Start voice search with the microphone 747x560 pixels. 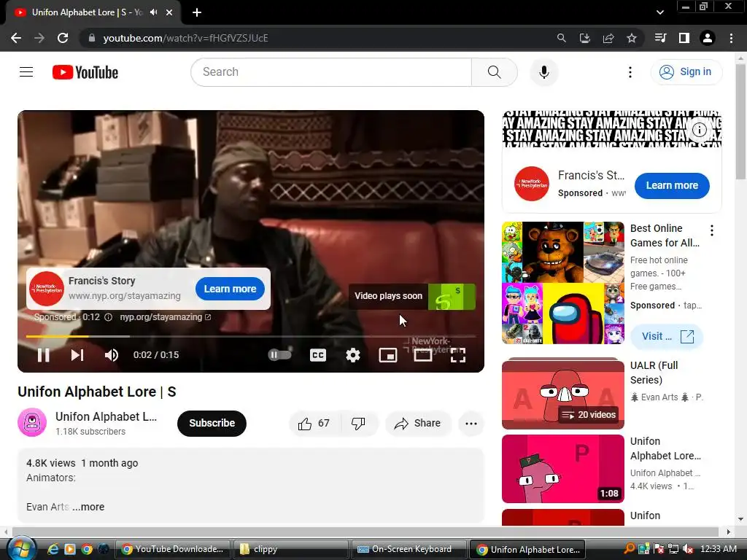point(543,72)
